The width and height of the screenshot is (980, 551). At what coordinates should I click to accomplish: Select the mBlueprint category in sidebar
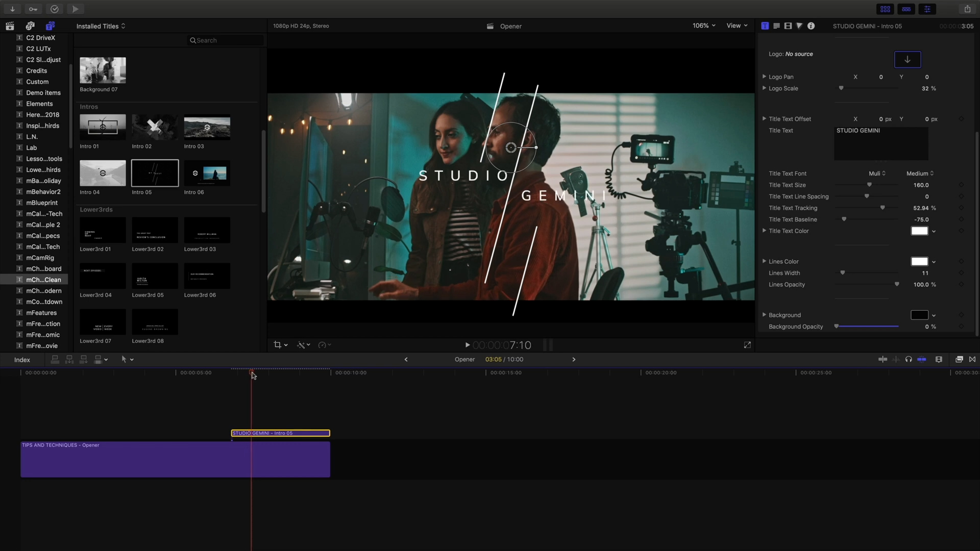[x=42, y=203]
